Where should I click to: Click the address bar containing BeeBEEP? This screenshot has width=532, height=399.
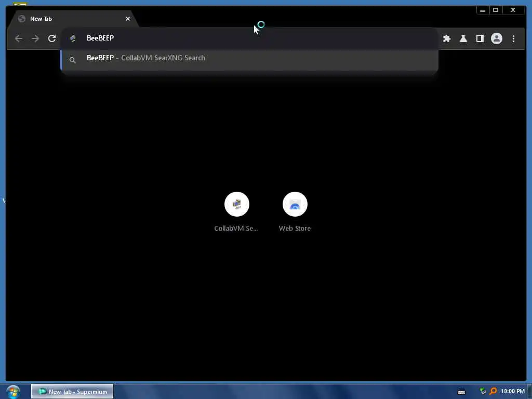tap(249, 38)
